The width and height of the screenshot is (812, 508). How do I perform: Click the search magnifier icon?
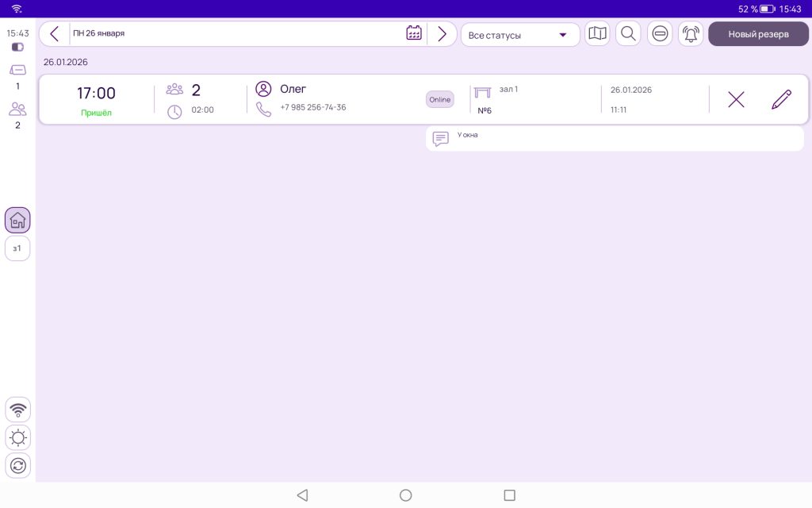pos(628,34)
